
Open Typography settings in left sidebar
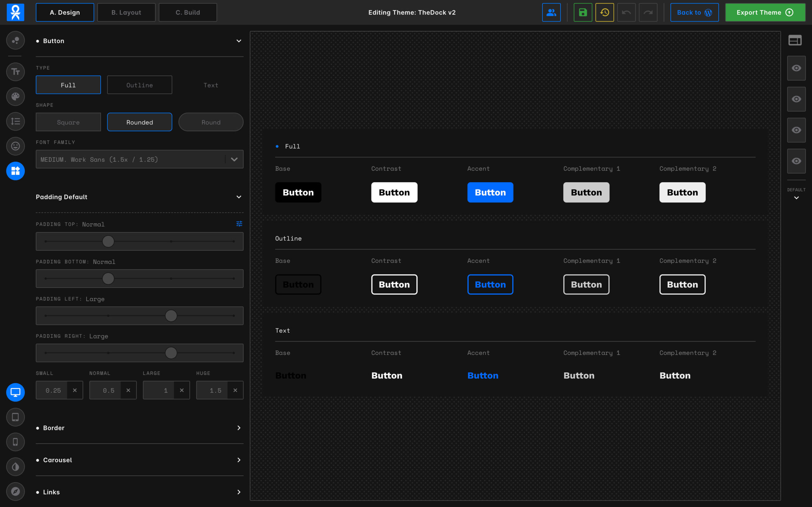click(16, 72)
